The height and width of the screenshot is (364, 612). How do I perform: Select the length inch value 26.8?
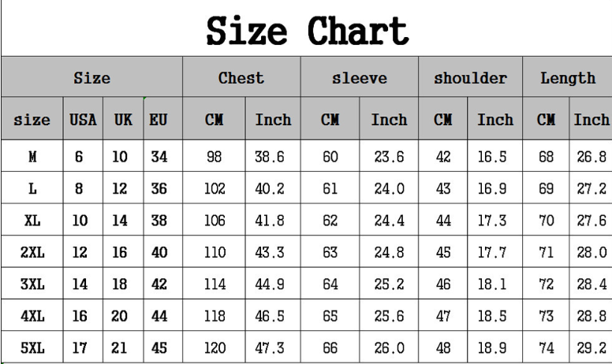coord(591,158)
